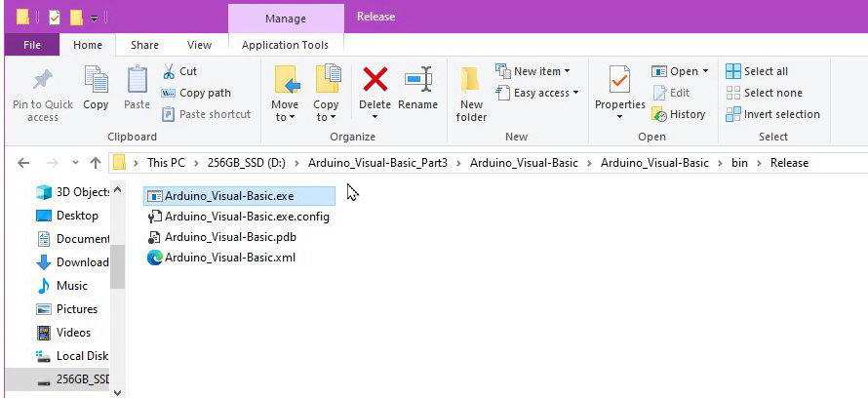Select the Arduino_Visual-Basic.pdb file
Image resolution: width=868 pixels, height=398 pixels.
(230, 237)
